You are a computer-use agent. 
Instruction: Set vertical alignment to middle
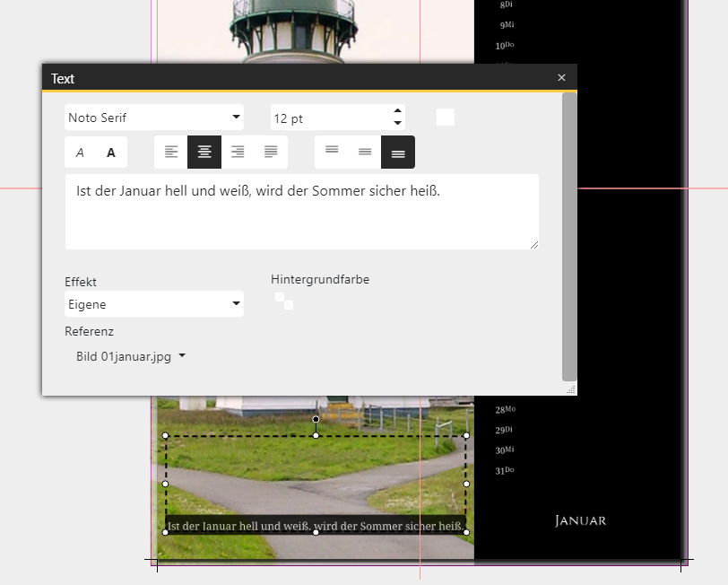[365, 153]
